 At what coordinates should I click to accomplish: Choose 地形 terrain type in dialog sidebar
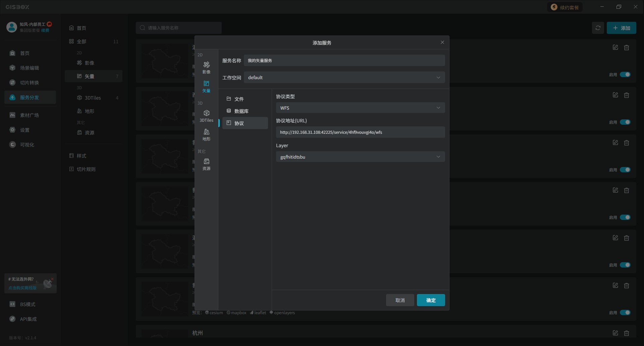pyautogui.click(x=206, y=134)
